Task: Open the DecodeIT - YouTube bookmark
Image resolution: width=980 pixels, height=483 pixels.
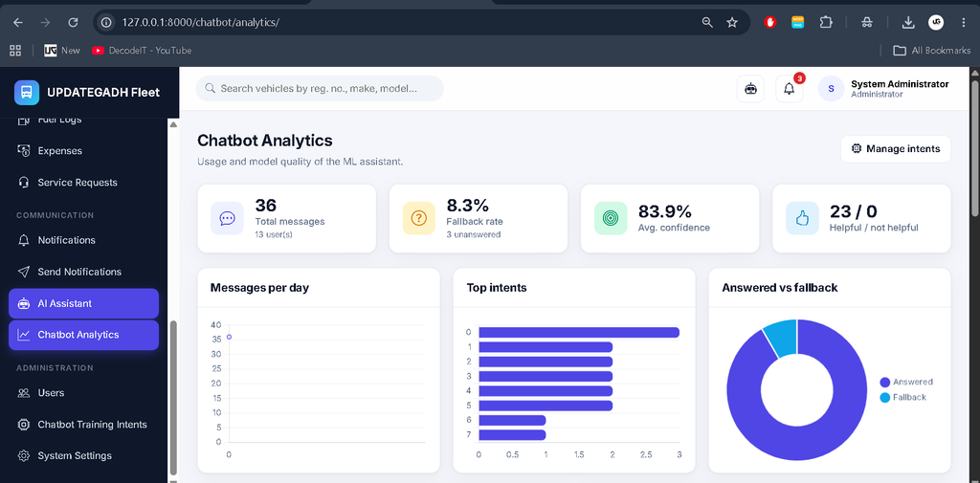Action: [x=142, y=51]
